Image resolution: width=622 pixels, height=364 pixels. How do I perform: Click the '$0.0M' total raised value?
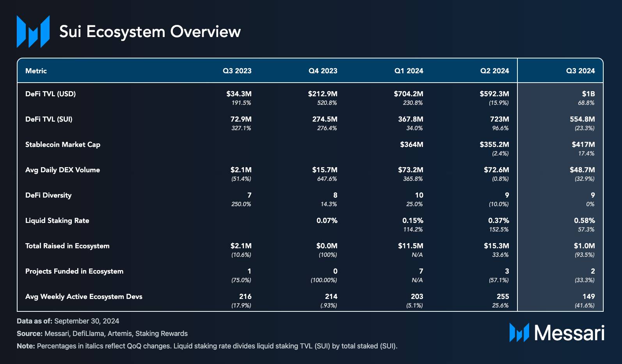tap(327, 246)
